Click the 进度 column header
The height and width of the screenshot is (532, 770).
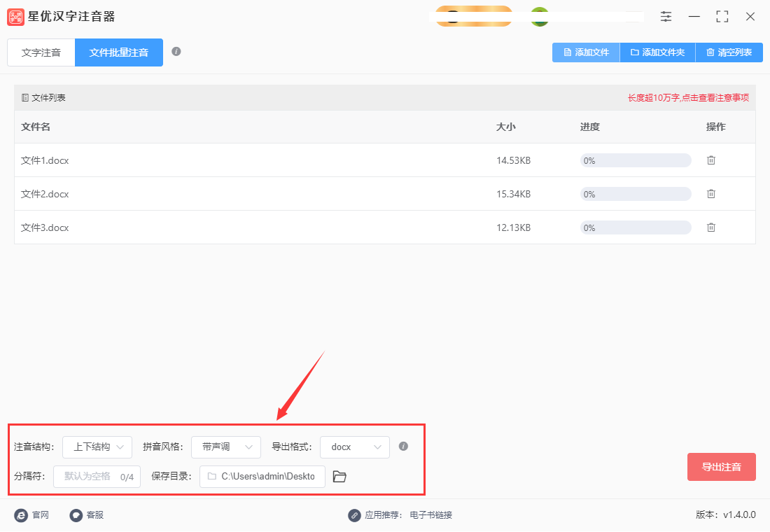(x=590, y=127)
